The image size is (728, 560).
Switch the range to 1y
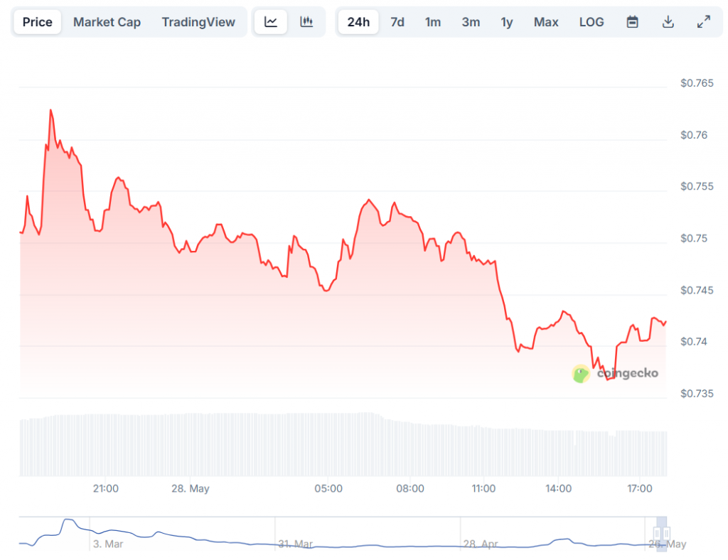point(506,22)
